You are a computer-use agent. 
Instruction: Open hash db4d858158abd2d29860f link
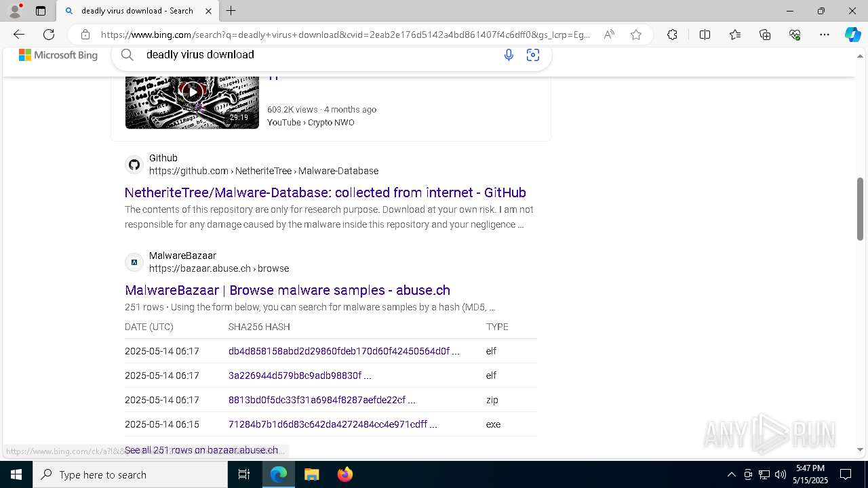[344, 351]
